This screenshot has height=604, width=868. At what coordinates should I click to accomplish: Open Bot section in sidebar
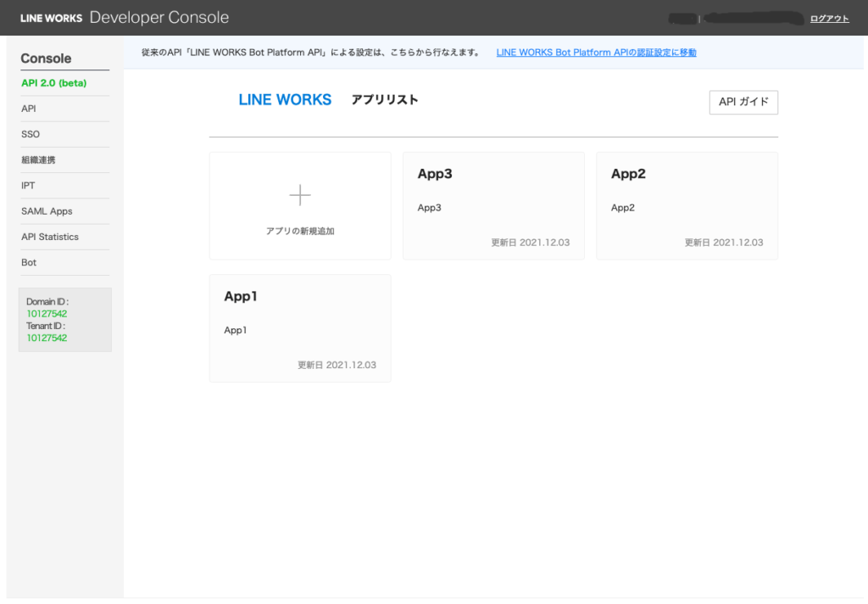click(x=29, y=262)
